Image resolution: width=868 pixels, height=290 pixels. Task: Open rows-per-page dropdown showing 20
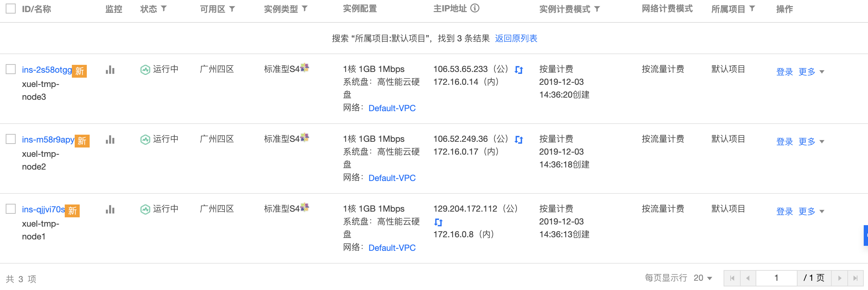(x=703, y=278)
